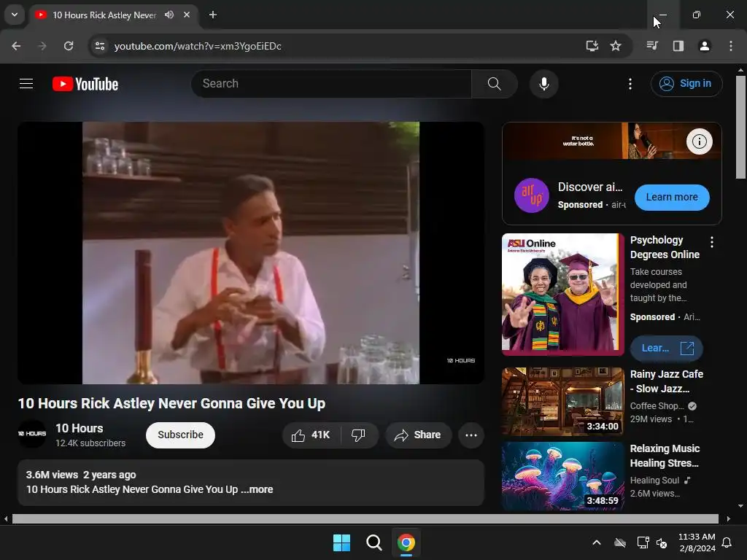Install app icon in address bar
This screenshot has width=747, height=560.
tap(592, 46)
